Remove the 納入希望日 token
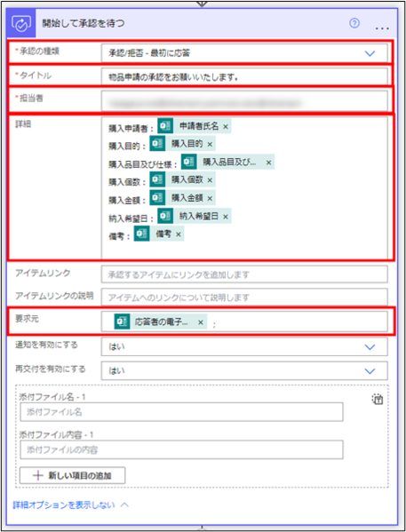 click(x=226, y=217)
